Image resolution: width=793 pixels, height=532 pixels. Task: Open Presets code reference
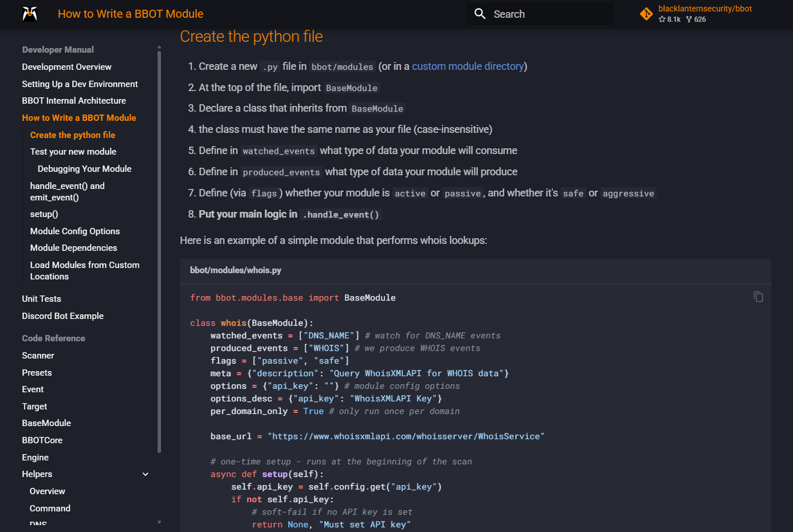(37, 373)
